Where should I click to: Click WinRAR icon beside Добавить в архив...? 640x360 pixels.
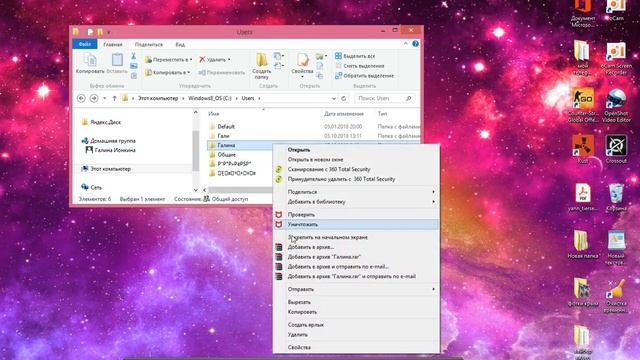click(279, 247)
